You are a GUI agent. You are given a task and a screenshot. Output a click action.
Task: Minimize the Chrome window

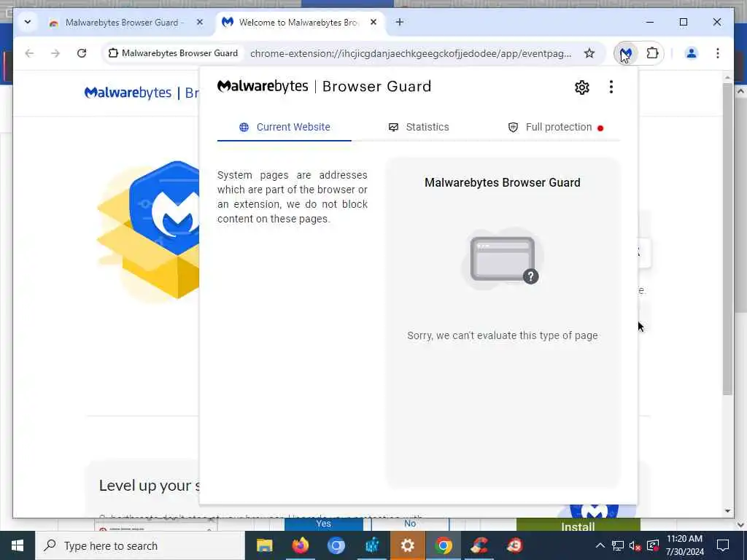[x=649, y=23]
